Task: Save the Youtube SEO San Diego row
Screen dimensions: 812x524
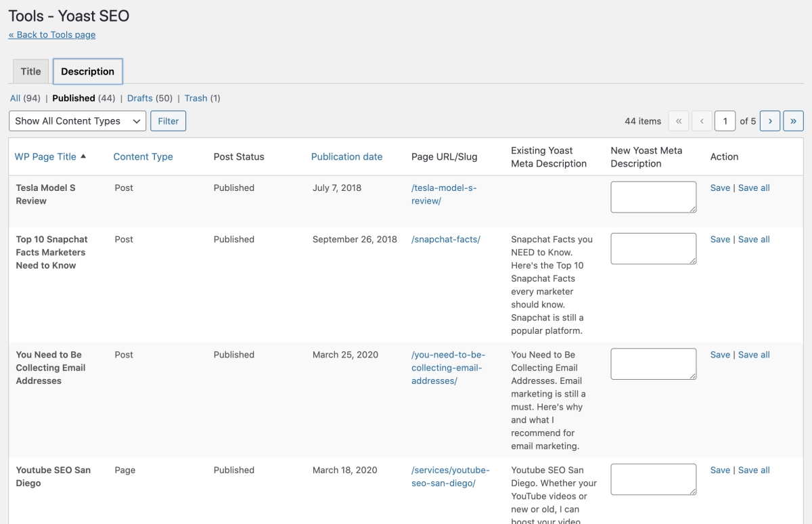Action: point(720,471)
